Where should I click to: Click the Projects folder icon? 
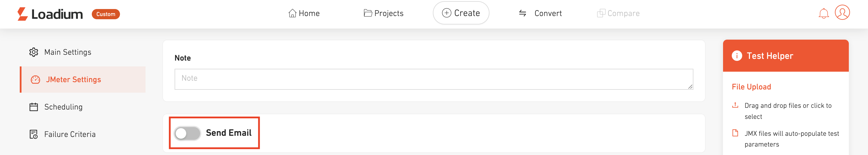pyautogui.click(x=367, y=13)
